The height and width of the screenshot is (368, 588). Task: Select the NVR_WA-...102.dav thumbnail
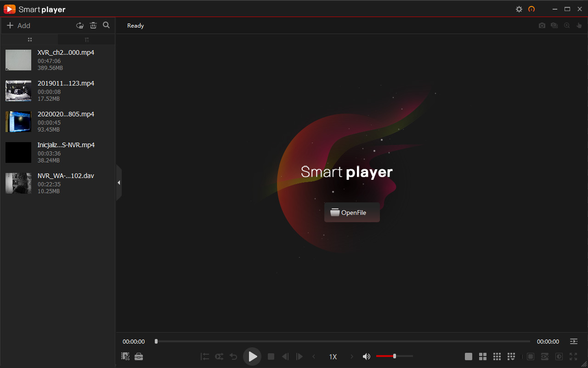coord(18,183)
